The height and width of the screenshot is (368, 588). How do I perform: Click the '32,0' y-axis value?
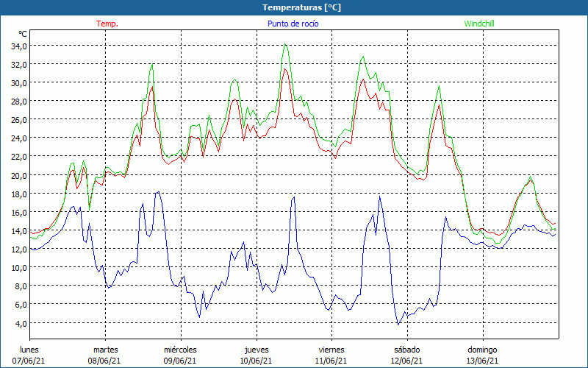pos(19,65)
